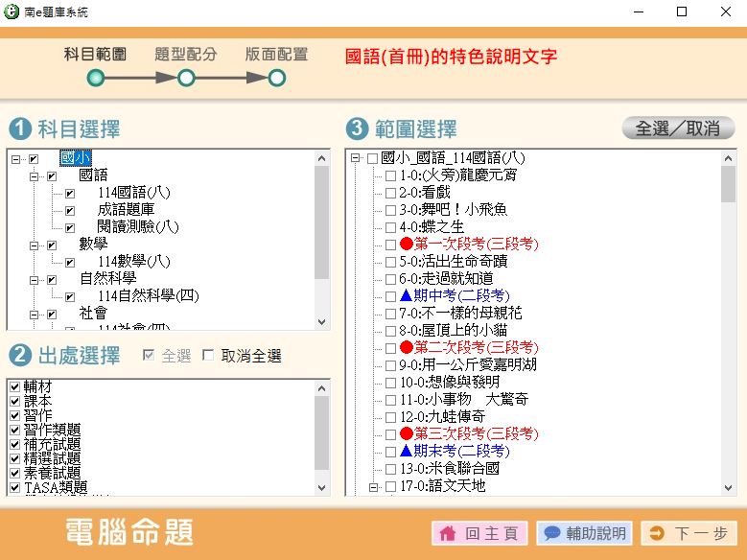Screen dimensions: 747x560
Task: Click the red circle before 第一次段考
Action: [406, 245]
